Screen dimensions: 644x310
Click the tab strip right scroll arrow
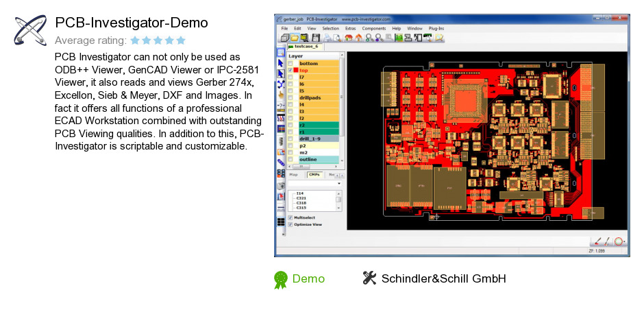pyautogui.click(x=342, y=176)
